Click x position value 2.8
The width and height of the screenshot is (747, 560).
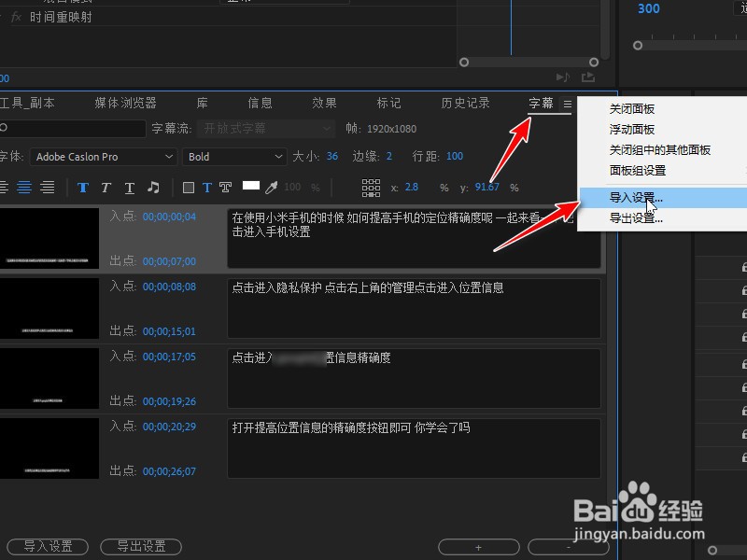412,188
